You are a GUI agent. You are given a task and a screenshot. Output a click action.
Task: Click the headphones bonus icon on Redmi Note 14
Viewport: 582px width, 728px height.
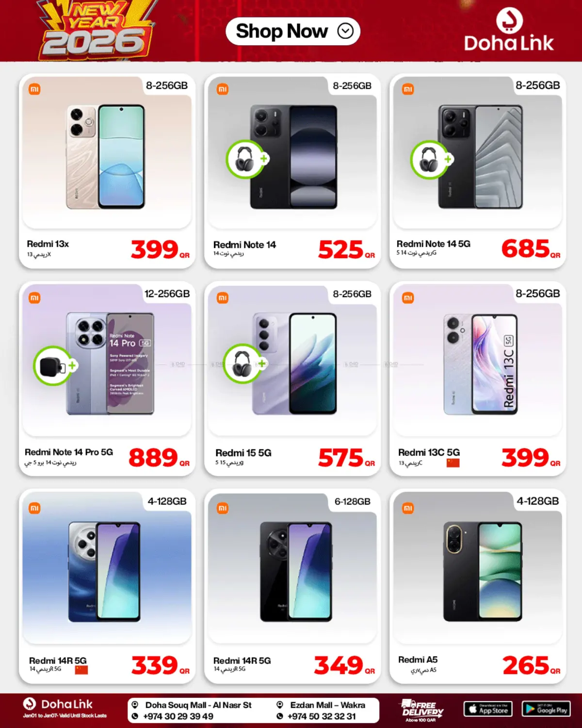click(246, 160)
